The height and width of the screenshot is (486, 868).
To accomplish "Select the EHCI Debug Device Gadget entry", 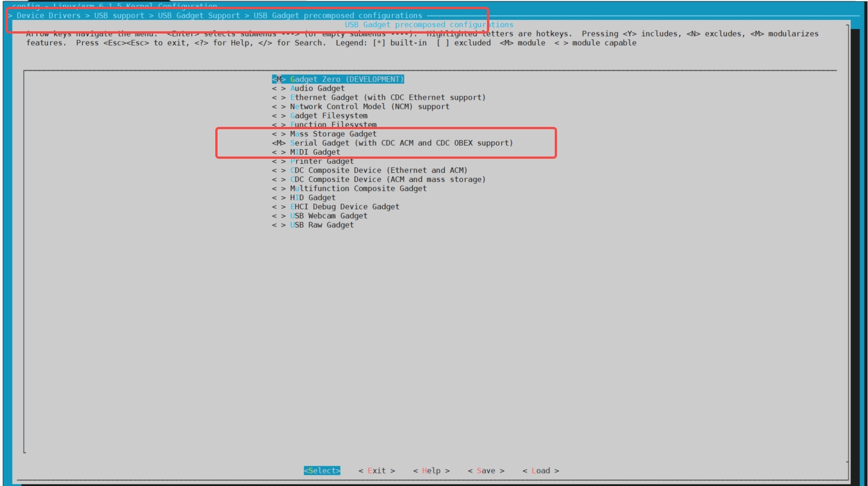I will (345, 207).
